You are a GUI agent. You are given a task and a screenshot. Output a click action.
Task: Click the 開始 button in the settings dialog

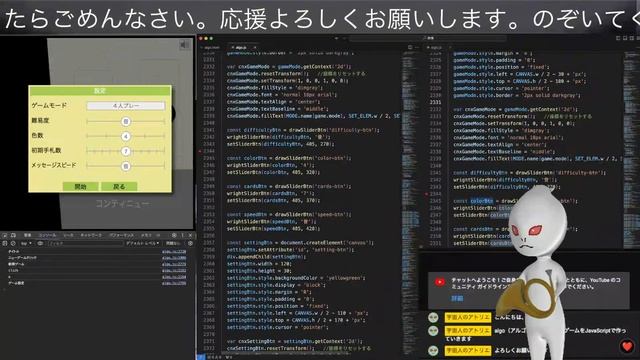(x=80, y=187)
